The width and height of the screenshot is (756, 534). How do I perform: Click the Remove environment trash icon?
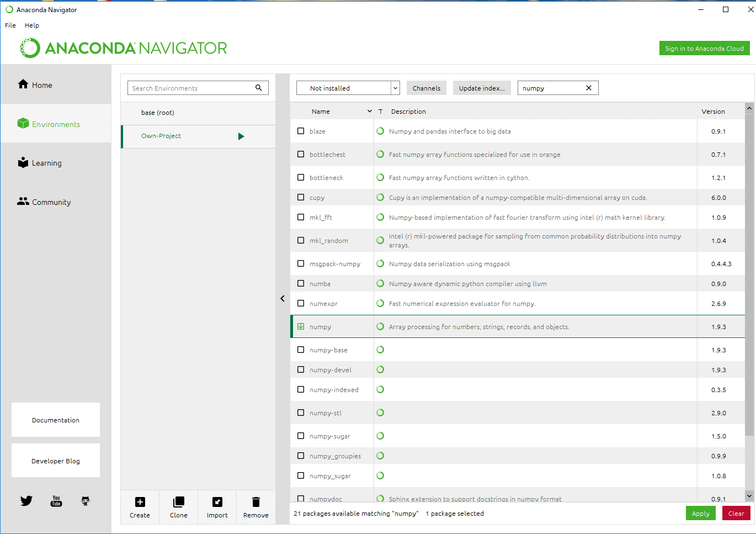pyautogui.click(x=256, y=502)
